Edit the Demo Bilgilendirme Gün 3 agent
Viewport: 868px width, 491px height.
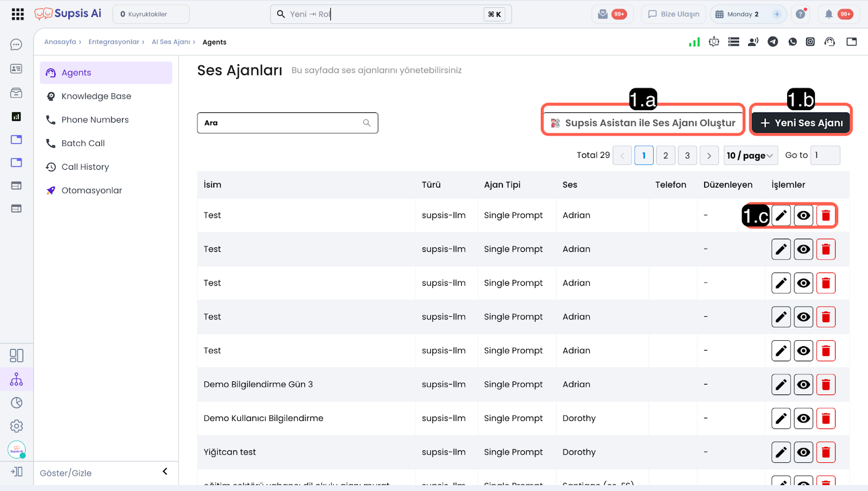tap(781, 385)
